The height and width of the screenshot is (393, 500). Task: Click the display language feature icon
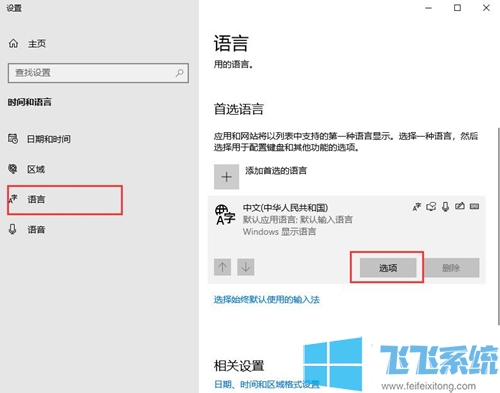[x=417, y=207]
